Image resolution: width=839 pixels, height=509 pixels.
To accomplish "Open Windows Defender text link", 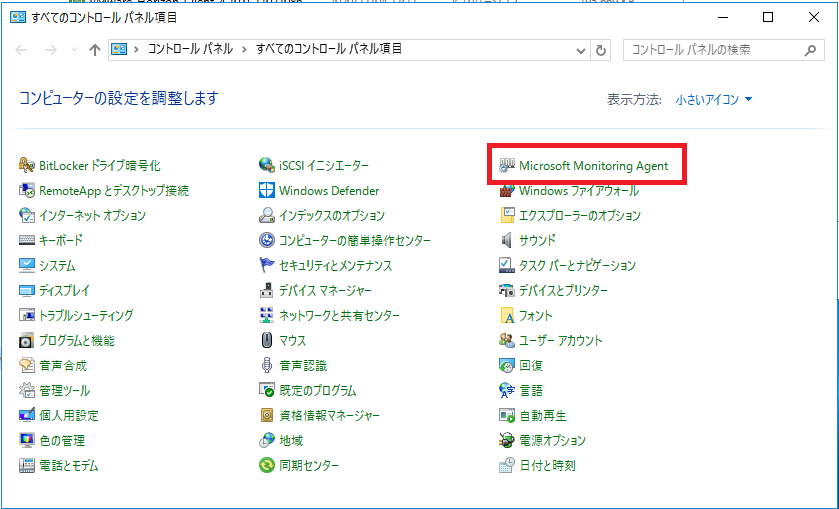I will pos(329,191).
